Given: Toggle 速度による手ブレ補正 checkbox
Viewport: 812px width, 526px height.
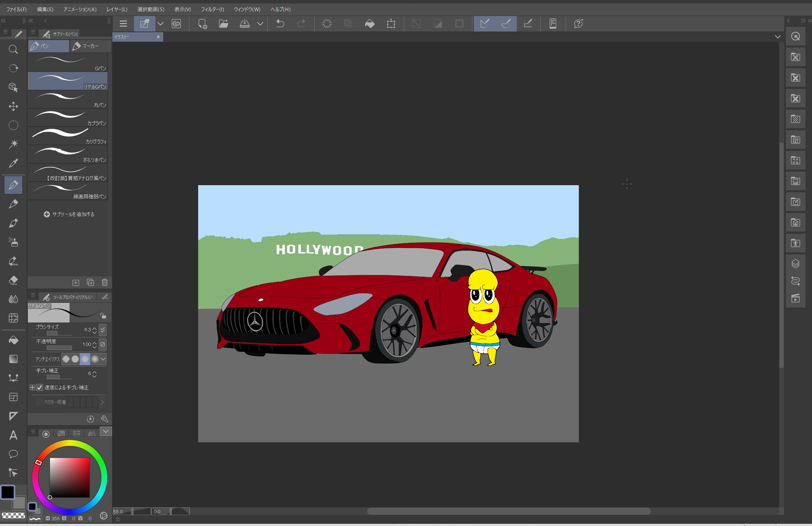Looking at the screenshot, I should click(40, 387).
